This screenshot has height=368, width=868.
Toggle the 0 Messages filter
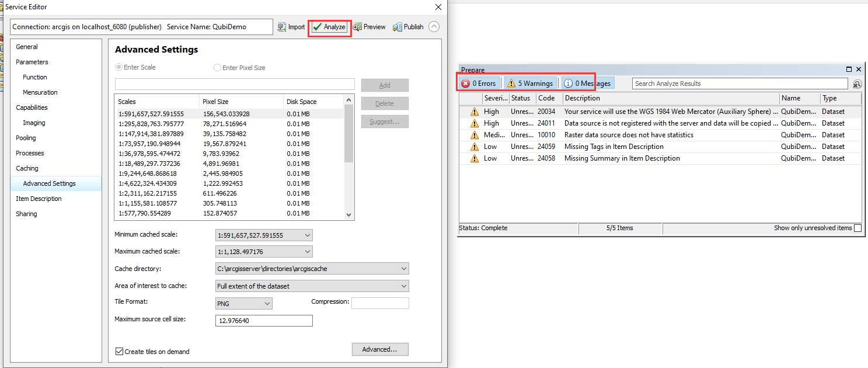coord(588,84)
